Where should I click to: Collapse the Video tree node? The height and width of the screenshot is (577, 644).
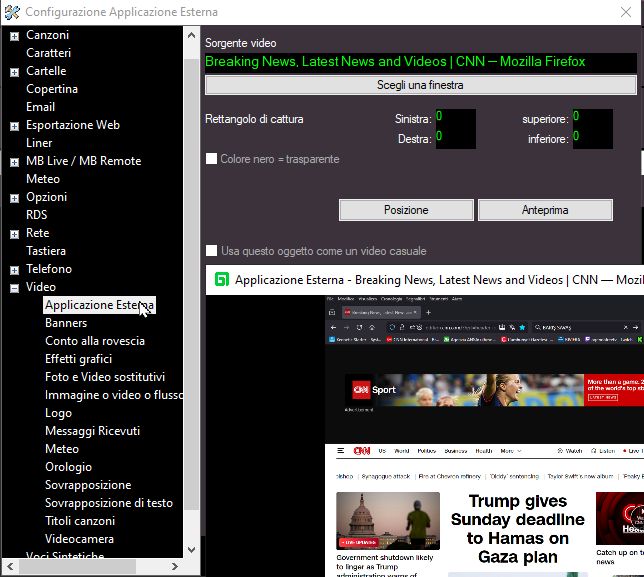coord(14,288)
